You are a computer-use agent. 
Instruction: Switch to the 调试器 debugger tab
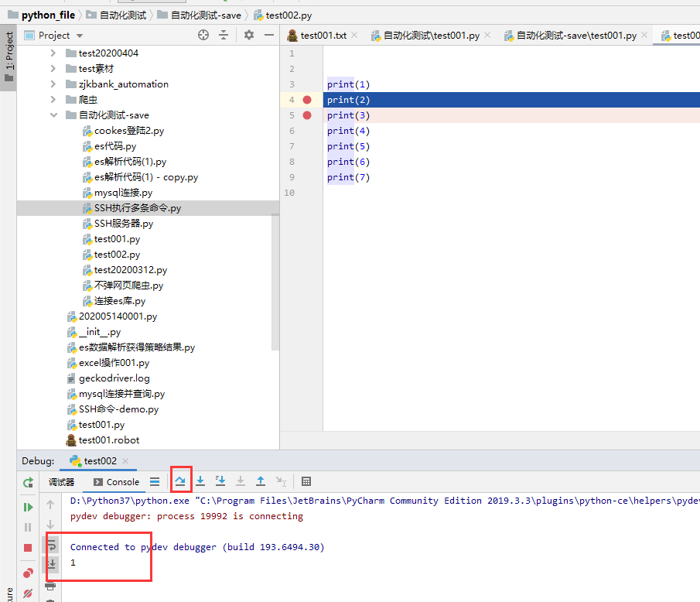pyautogui.click(x=61, y=482)
